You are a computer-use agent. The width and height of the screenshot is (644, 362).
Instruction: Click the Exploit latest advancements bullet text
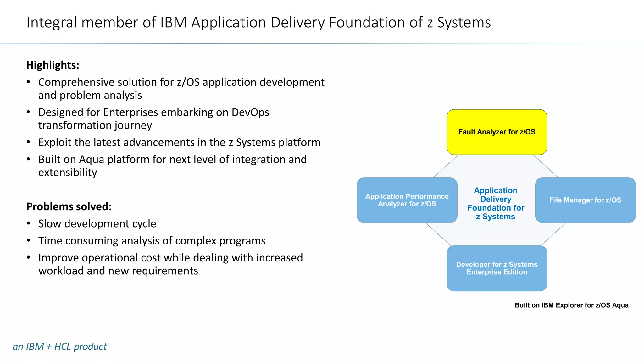[x=179, y=142]
